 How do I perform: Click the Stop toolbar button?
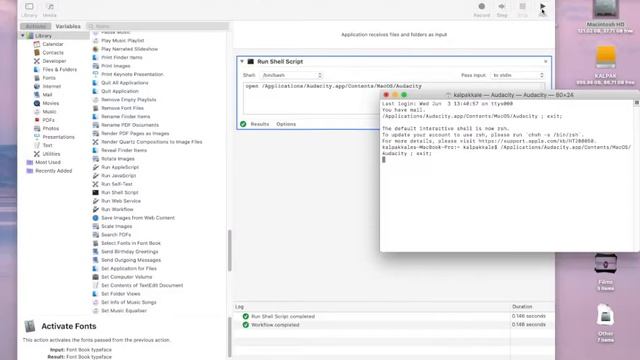tap(522, 10)
